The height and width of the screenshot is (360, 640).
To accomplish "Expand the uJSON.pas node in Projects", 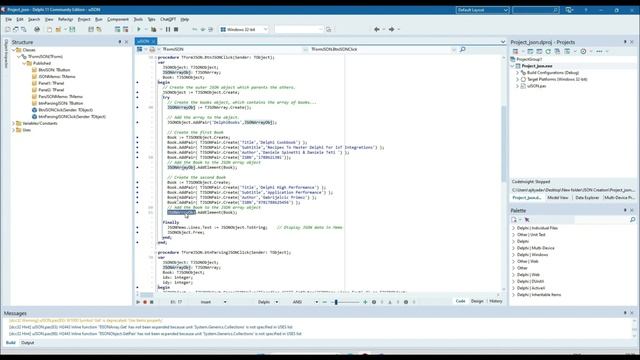I will (518, 86).
